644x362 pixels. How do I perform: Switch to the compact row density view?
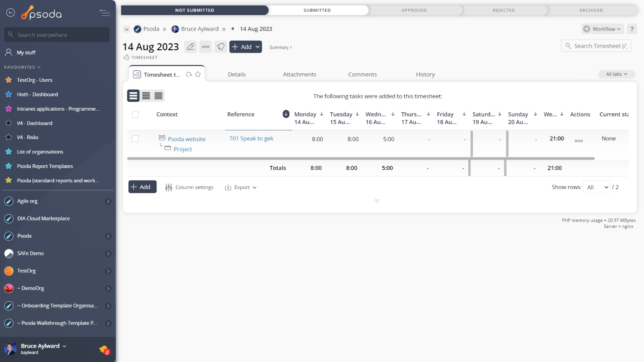click(x=158, y=96)
